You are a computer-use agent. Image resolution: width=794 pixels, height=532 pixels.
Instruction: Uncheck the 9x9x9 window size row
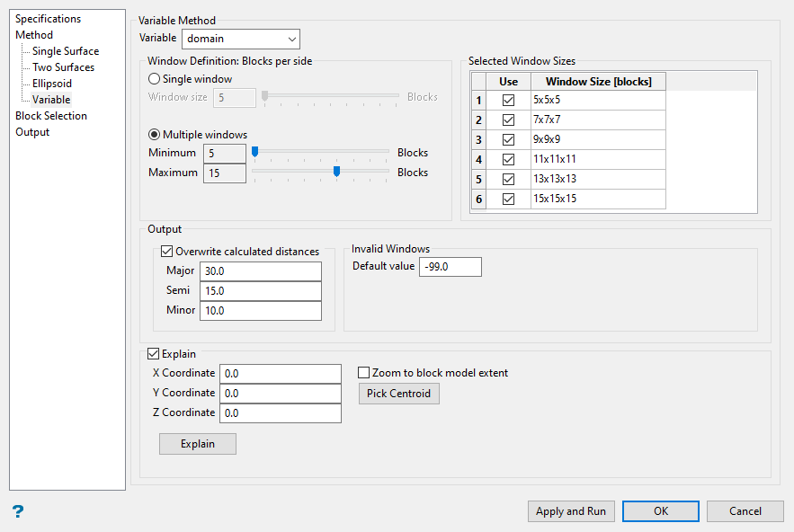(509, 140)
